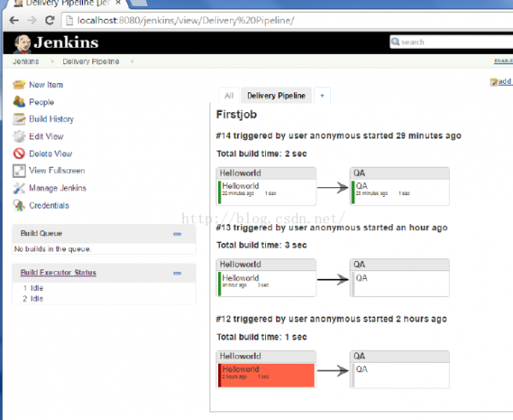Viewport: 513px width, 420px height.
Task: Open the Credentials link
Action: pyautogui.click(x=49, y=205)
